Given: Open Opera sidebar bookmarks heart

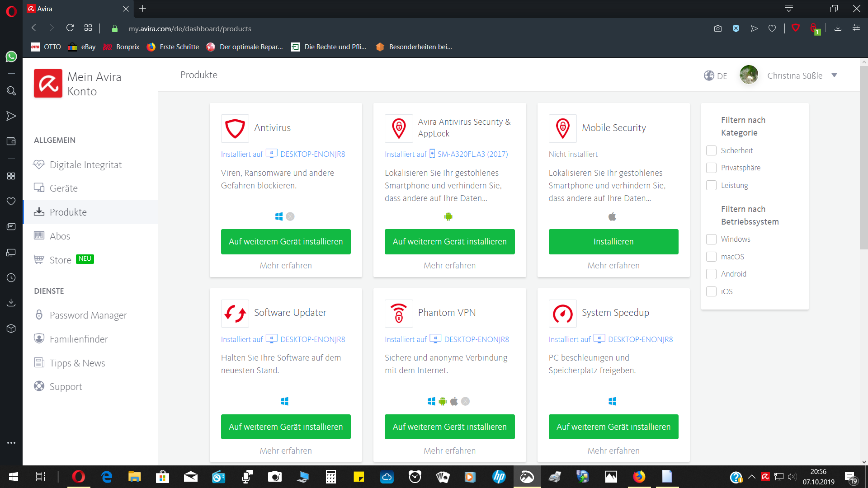Looking at the screenshot, I should [x=11, y=201].
